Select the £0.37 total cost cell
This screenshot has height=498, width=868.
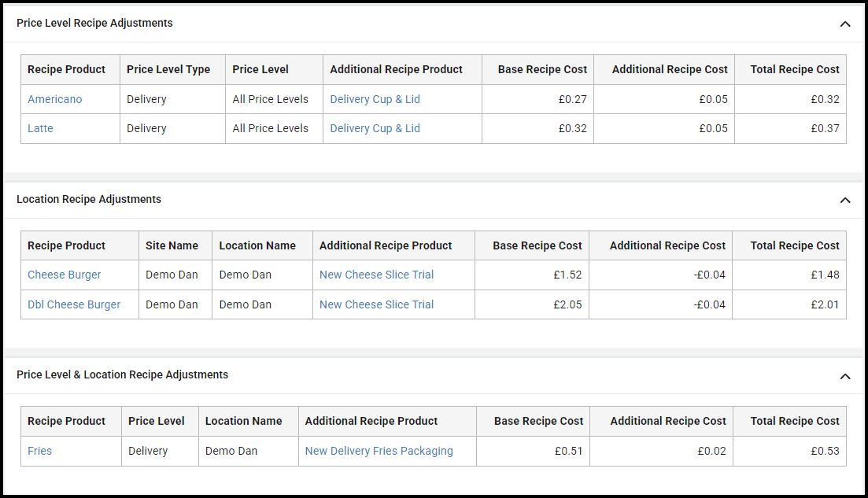[x=825, y=128]
